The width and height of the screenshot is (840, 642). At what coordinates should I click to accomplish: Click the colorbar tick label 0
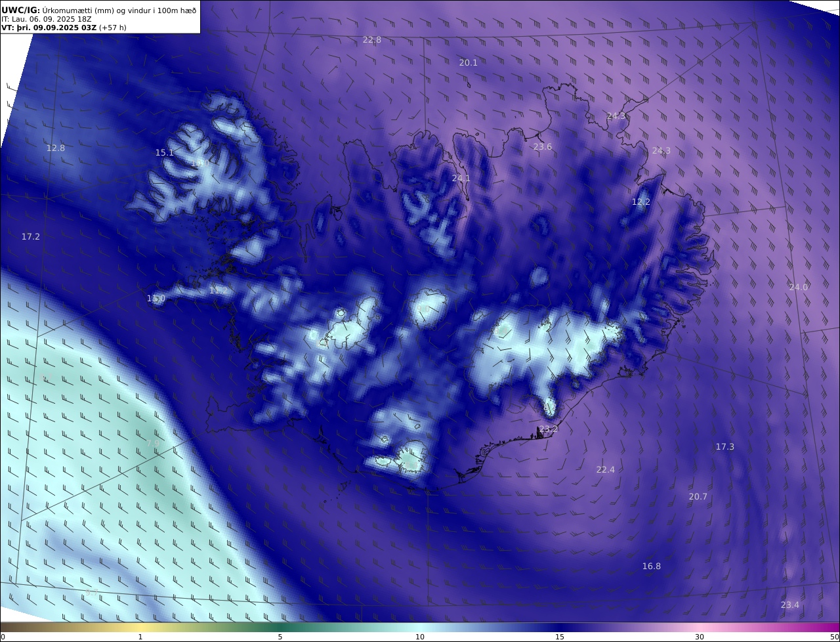click(x=3, y=637)
